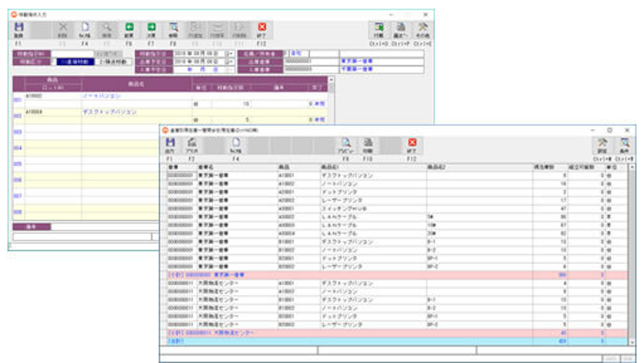Click the "デスクトップパソコン" product name in transfer row 002

tap(110, 112)
